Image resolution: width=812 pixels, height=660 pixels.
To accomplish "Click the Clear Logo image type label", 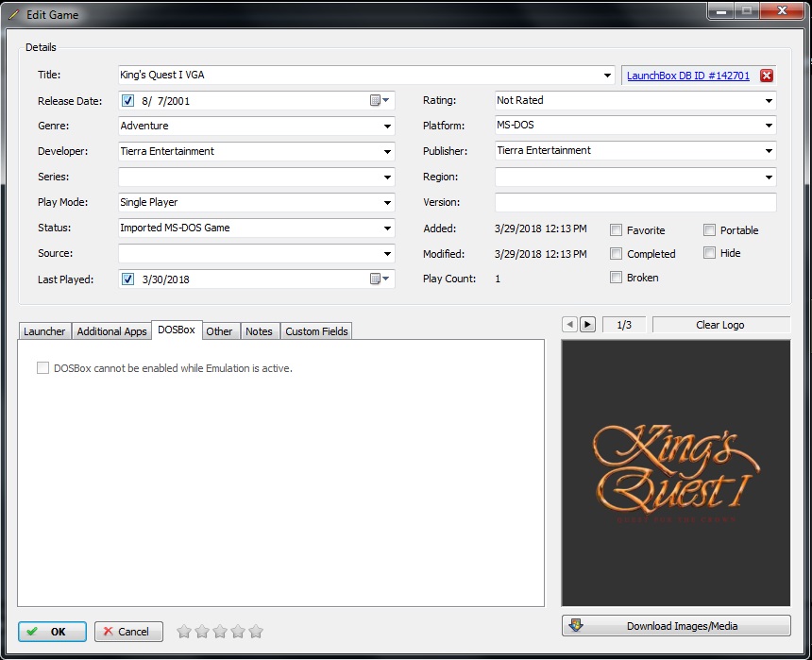I will click(x=720, y=325).
